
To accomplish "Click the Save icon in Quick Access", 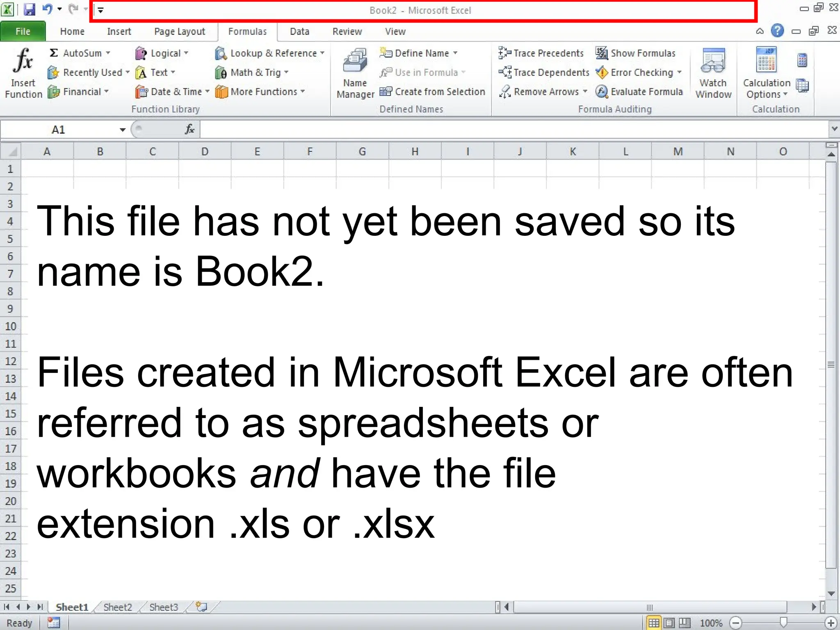I will pos(30,9).
